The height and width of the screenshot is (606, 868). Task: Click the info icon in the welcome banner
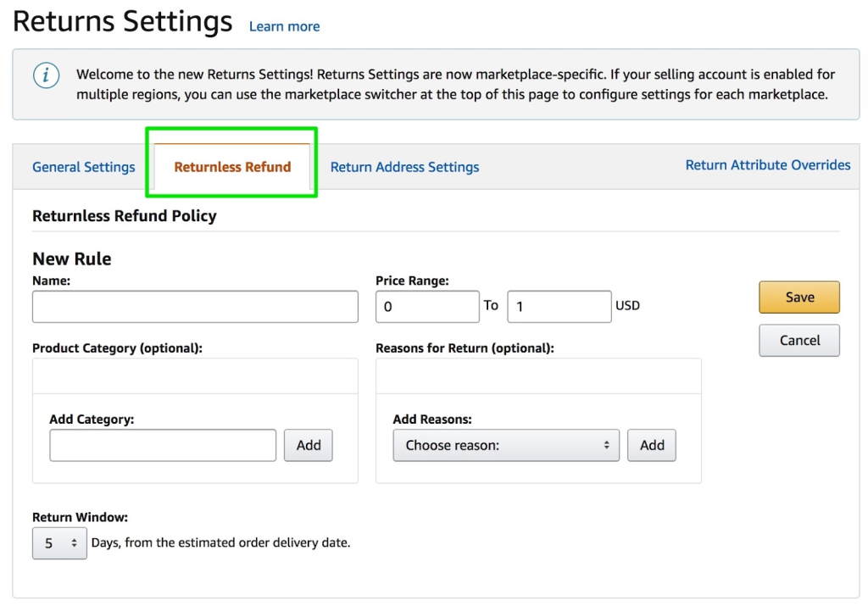(x=46, y=75)
